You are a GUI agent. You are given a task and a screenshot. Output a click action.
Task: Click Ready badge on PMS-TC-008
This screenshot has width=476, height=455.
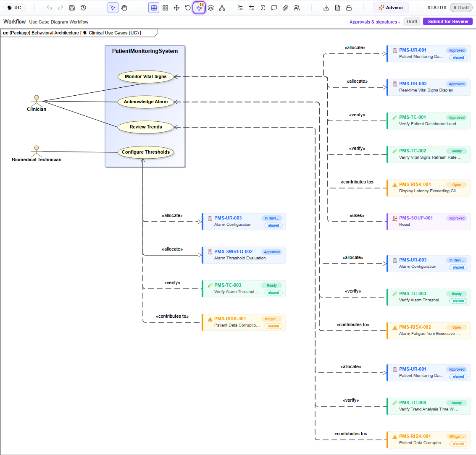point(457,403)
